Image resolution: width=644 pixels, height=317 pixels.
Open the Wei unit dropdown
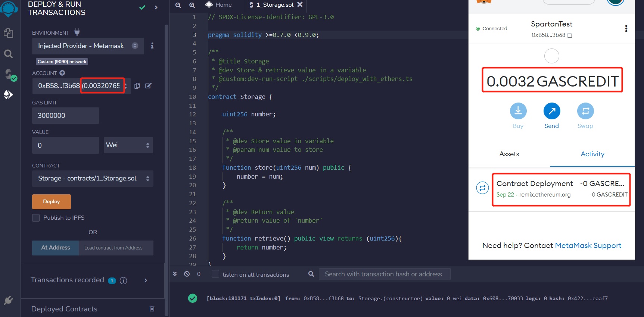click(x=128, y=145)
